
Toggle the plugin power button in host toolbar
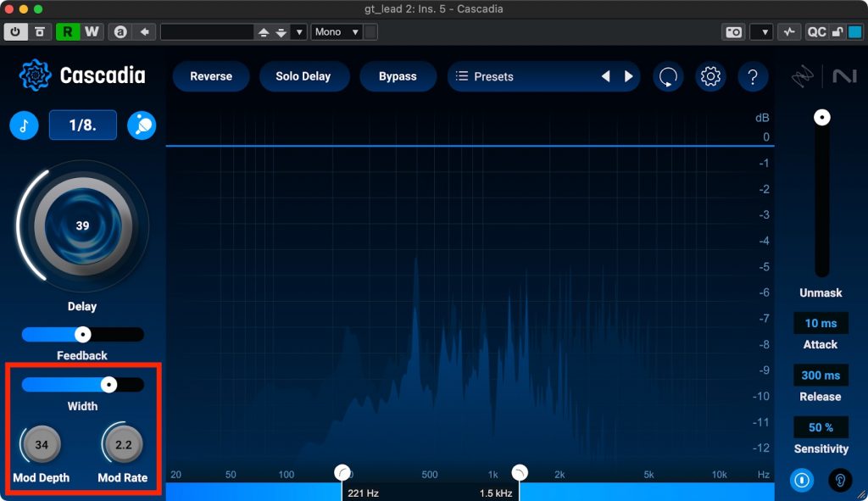(15, 32)
